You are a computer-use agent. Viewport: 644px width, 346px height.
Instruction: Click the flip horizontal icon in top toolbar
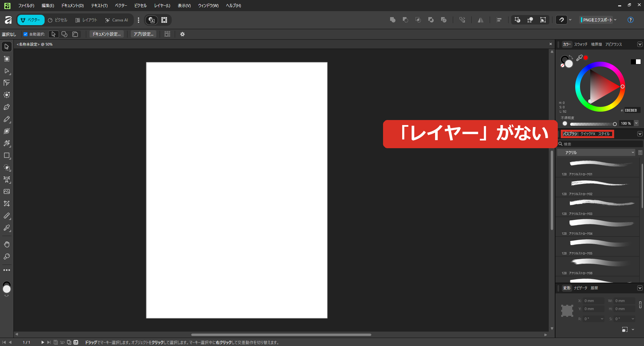[x=481, y=20]
